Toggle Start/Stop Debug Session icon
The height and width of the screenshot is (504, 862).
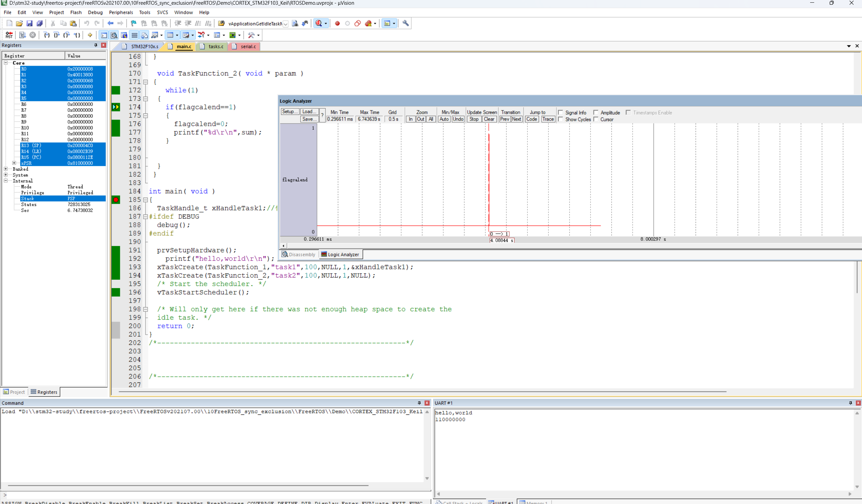point(319,23)
